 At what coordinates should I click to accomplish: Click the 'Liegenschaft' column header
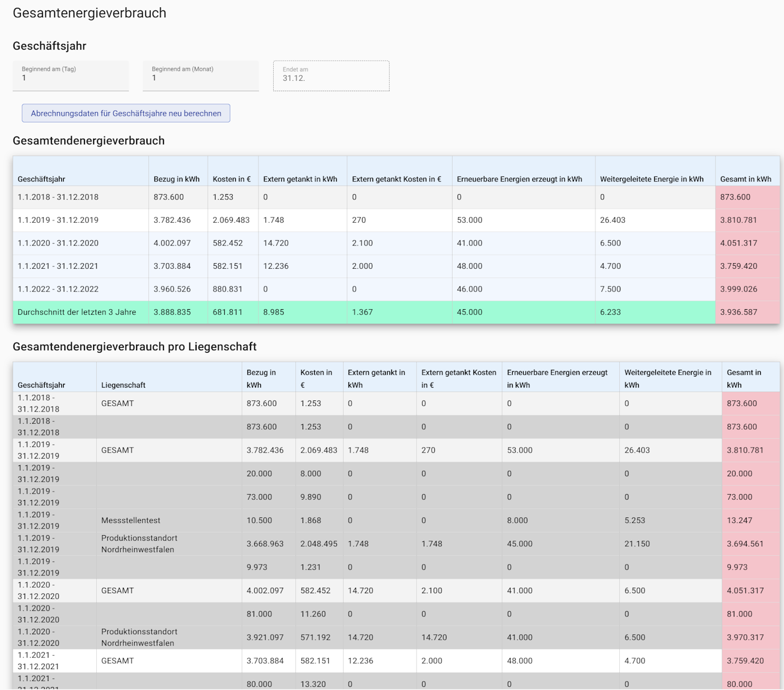coord(123,385)
